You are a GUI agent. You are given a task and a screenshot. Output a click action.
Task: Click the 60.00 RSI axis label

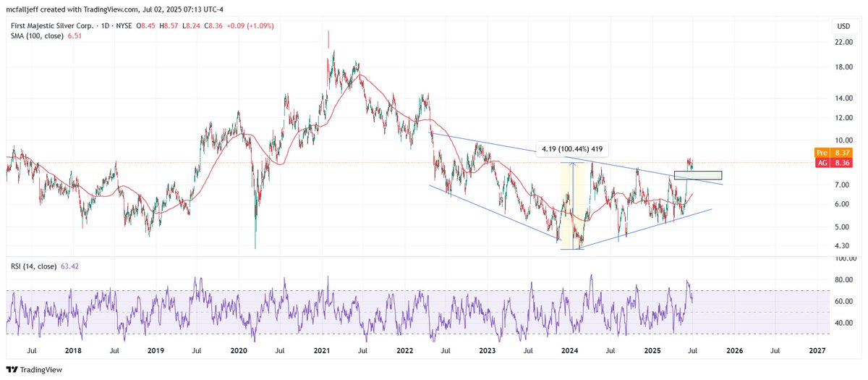click(x=844, y=301)
